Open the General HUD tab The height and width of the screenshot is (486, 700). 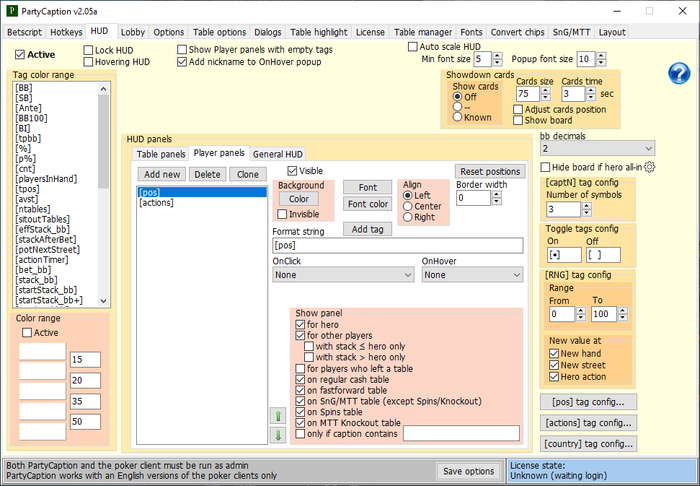pyautogui.click(x=277, y=153)
